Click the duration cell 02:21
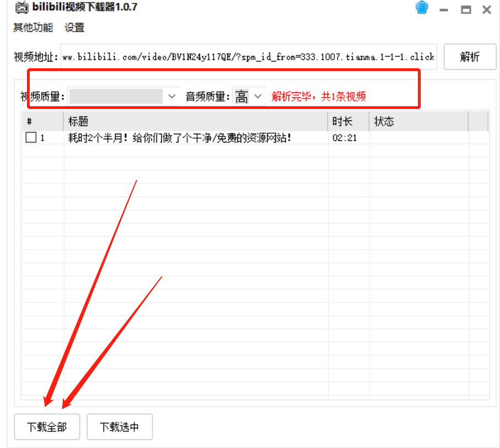 point(344,138)
